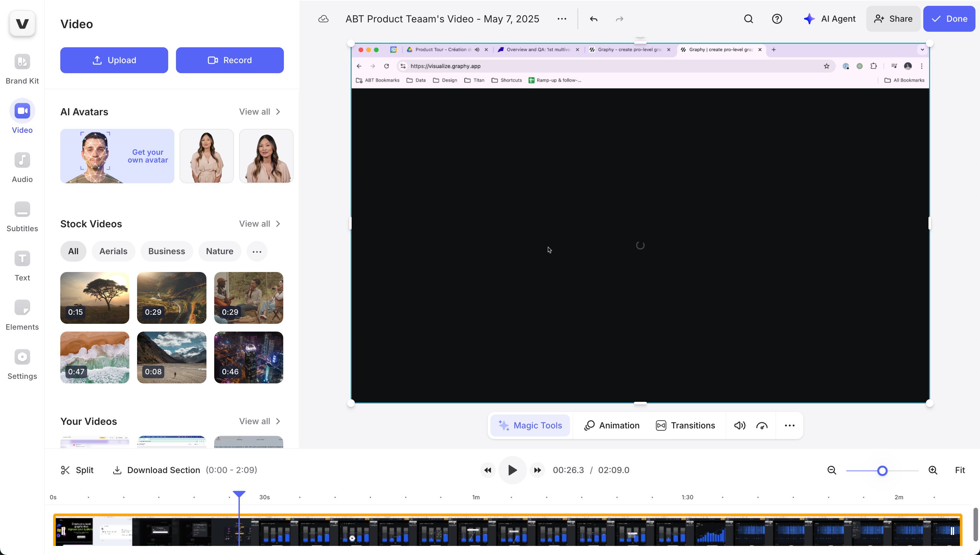Open the Elements panel
Image resolution: width=980 pixels, height=555 pixels.
(x=22, y=315)
